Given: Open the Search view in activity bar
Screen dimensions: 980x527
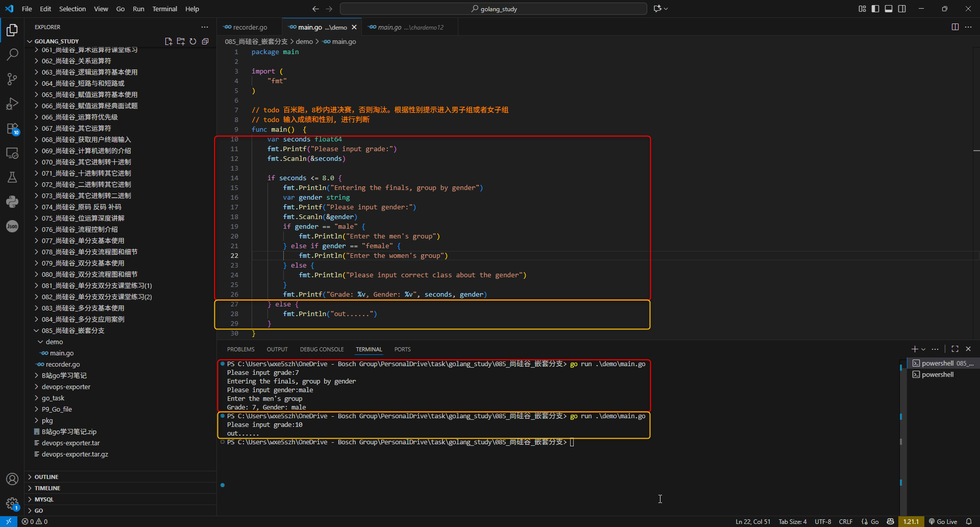Looking at the screenshot, I should 12,54.
